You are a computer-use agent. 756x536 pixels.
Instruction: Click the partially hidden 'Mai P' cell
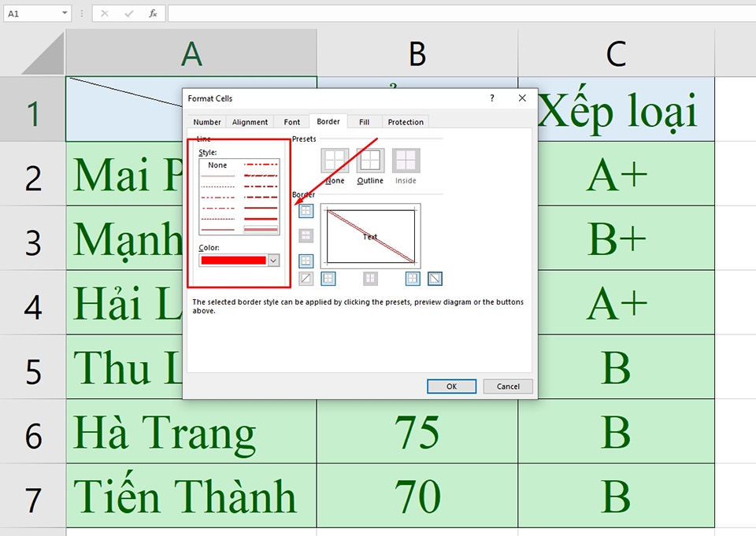point(124,174)
